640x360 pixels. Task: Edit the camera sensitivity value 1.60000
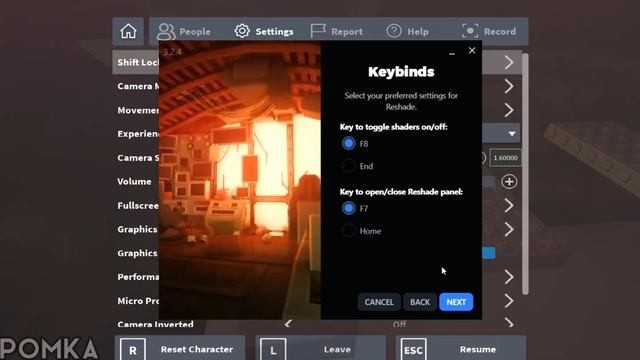505,158
